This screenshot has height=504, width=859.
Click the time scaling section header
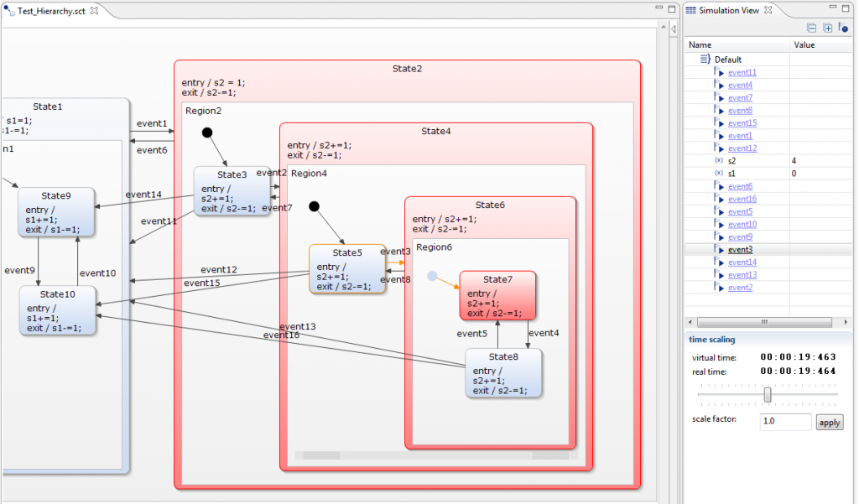pyautogui.click(x=711, y=340)
